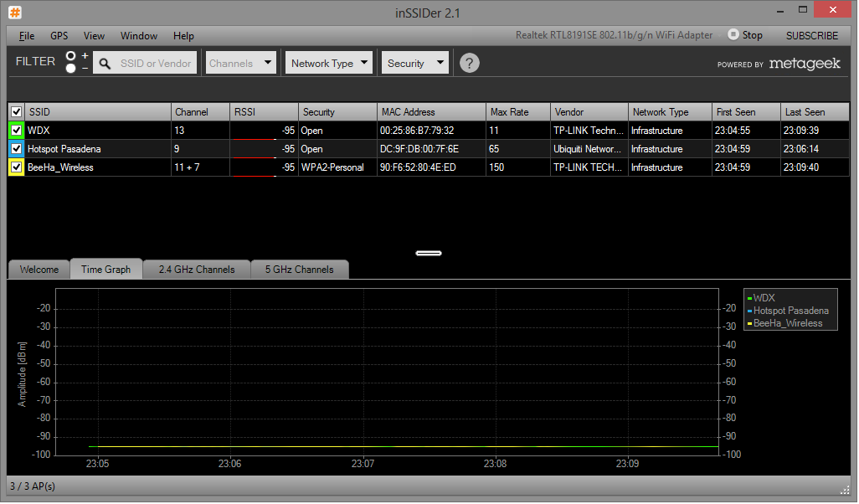This screenshot has height=504, width=859.
Task: Click WDX entry in graph legend
Action: coord(762,298)
